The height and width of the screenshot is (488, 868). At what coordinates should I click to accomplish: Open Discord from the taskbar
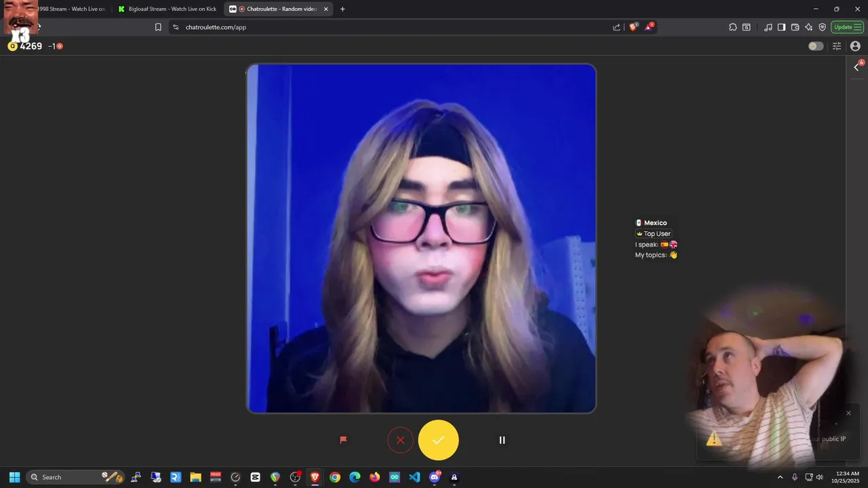[x=435, y=477]
